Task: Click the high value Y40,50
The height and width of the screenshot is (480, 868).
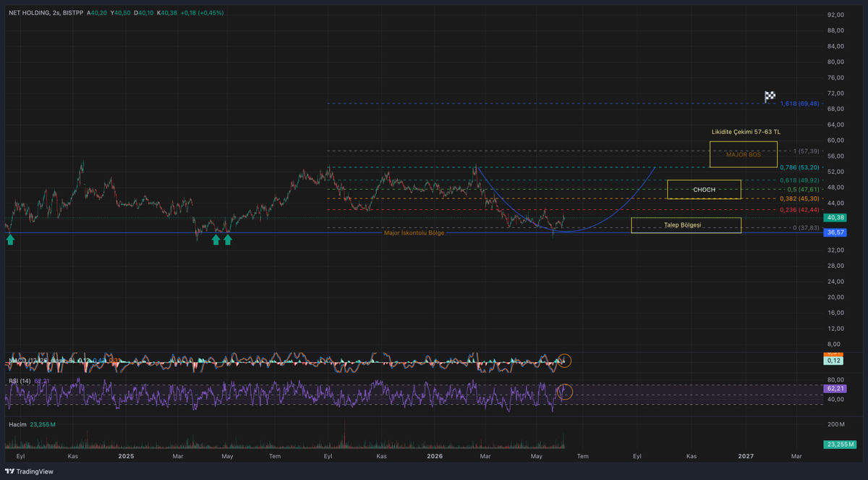Action: pyautogui.click(x=121, y=12)
